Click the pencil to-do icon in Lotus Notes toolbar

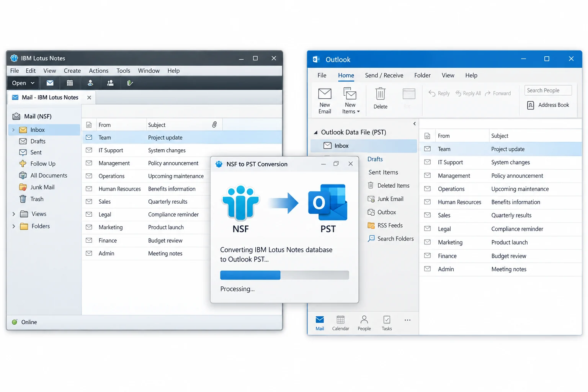point(130,83)
